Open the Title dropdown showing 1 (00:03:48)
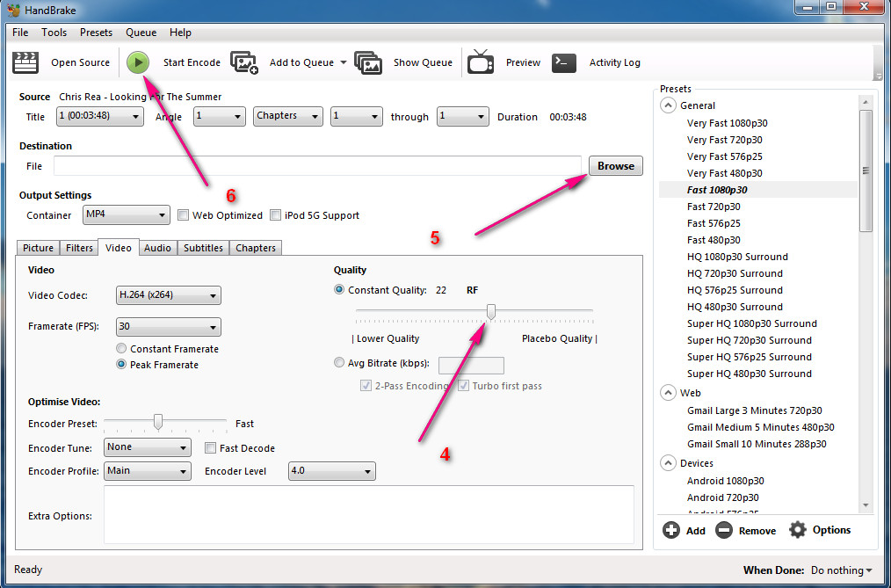Image resolution: width=891 pixels, height=588 pixels. [99, 117]
